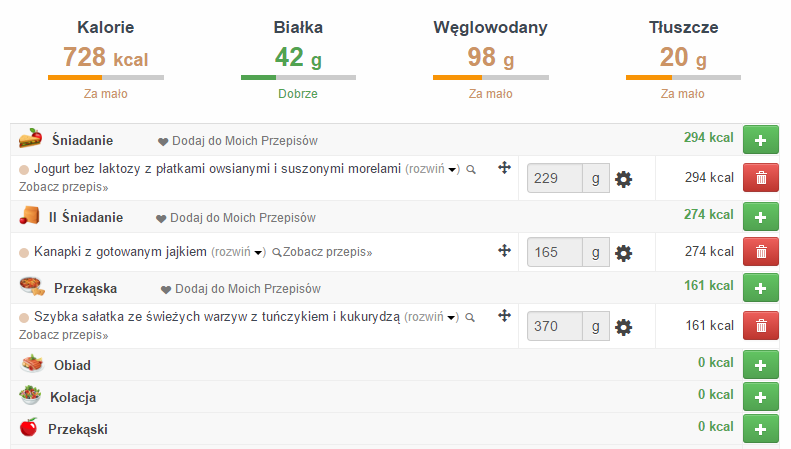Viewport: 791px width, 449px height.
Task: Click the 370 grams weight input
Action: (555, 326)
